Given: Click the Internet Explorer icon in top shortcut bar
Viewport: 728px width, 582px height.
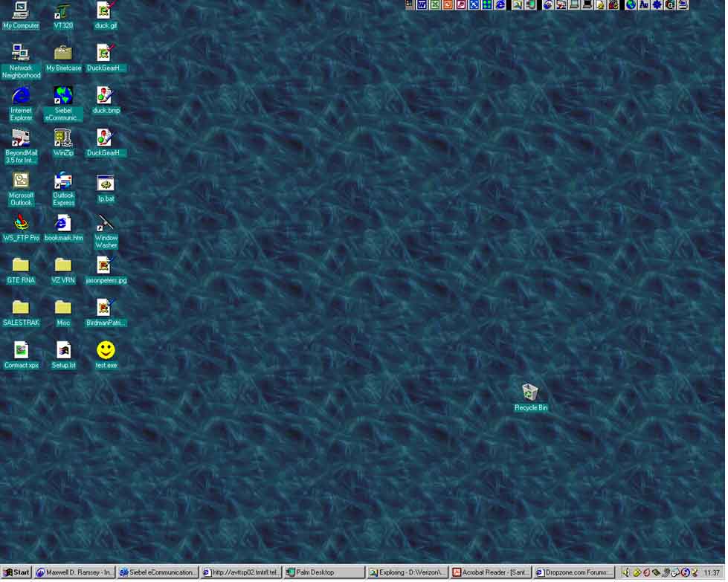Looking at the screenshot, I should (x=500, y=5).
